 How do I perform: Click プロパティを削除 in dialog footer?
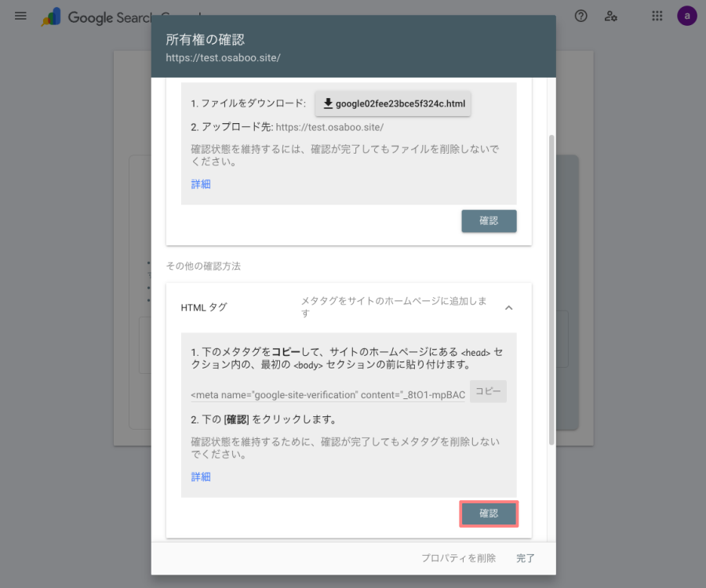tap(458, 558)
